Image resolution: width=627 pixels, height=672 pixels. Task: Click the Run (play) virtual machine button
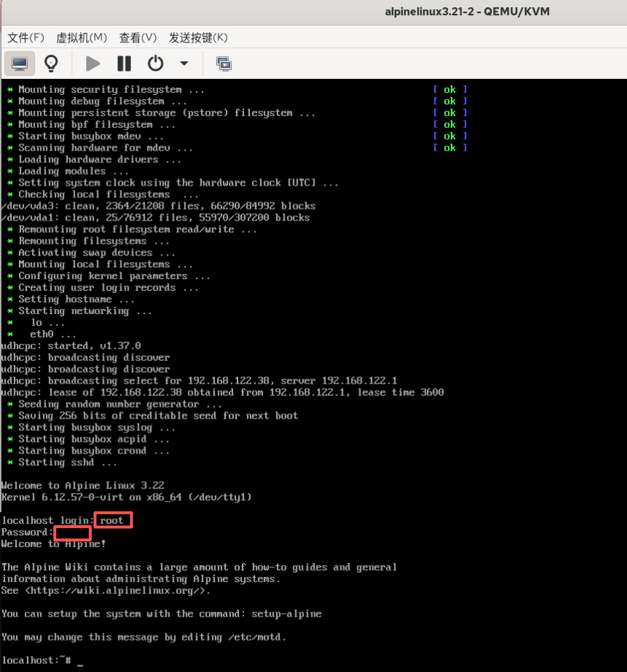click(93, 64)
